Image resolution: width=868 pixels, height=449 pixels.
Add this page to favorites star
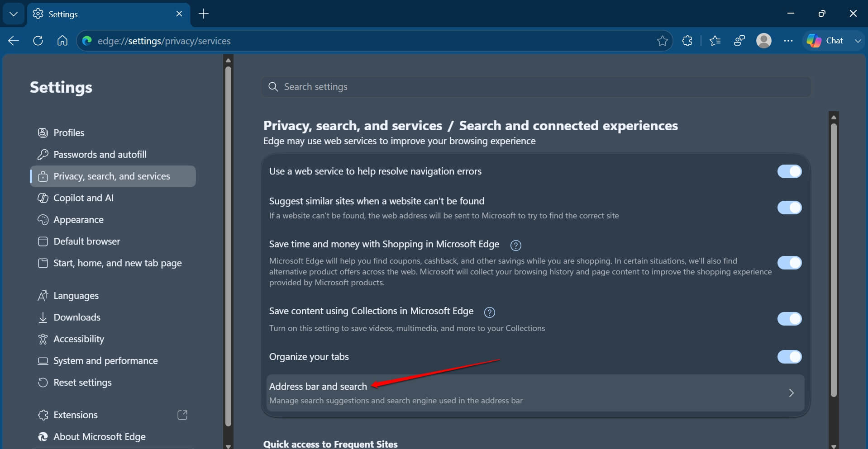662,41
